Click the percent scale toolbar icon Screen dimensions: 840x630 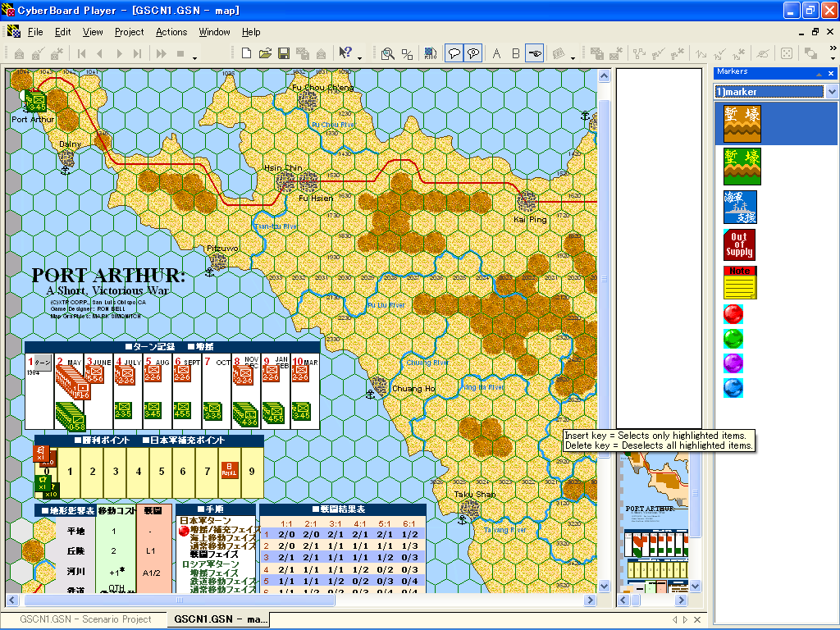[407, 53]
